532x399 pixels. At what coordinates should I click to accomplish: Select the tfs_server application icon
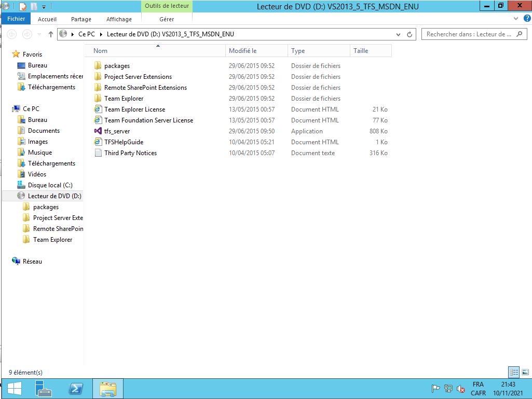click(98, 131)
